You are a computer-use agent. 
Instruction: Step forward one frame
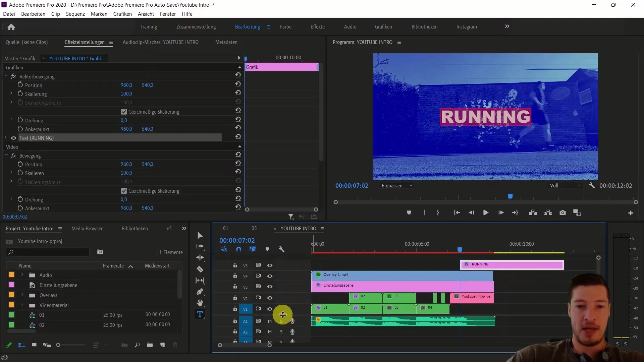501,213
